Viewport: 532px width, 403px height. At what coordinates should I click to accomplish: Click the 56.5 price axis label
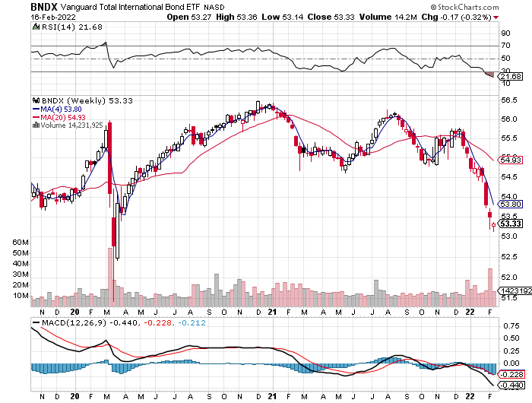(x=509, y=100)
